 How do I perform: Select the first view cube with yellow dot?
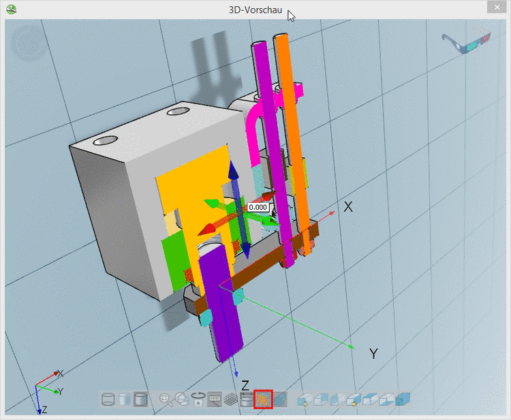[x=304, y=400]
